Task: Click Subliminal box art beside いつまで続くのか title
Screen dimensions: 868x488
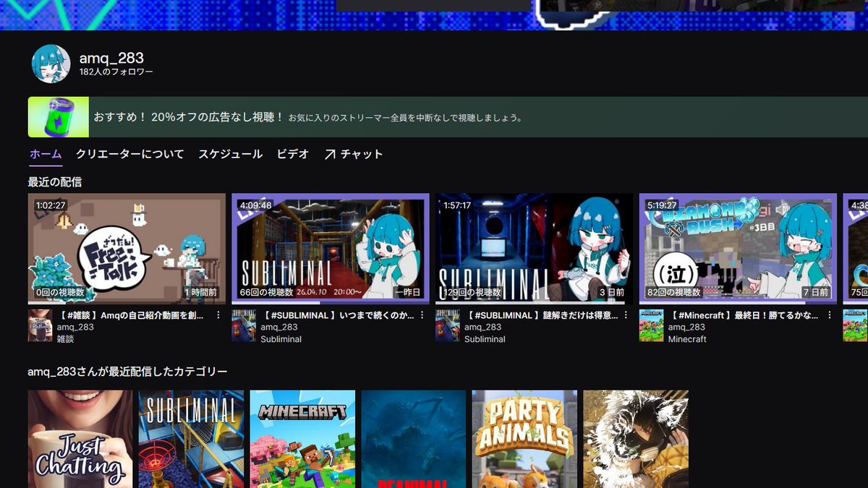Action: click(244, 325)
